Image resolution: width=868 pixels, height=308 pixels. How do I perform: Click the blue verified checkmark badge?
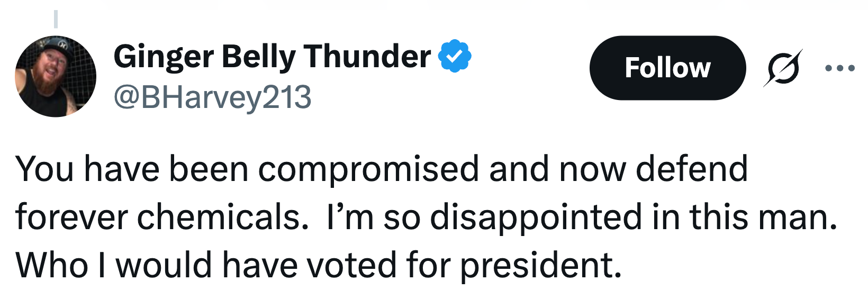pos(455,56)
